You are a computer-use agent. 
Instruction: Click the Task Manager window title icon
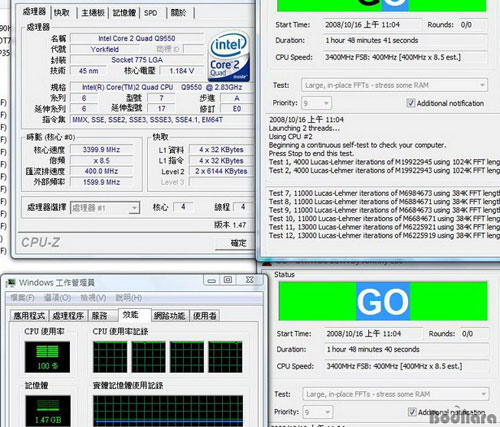click(11, 283)
